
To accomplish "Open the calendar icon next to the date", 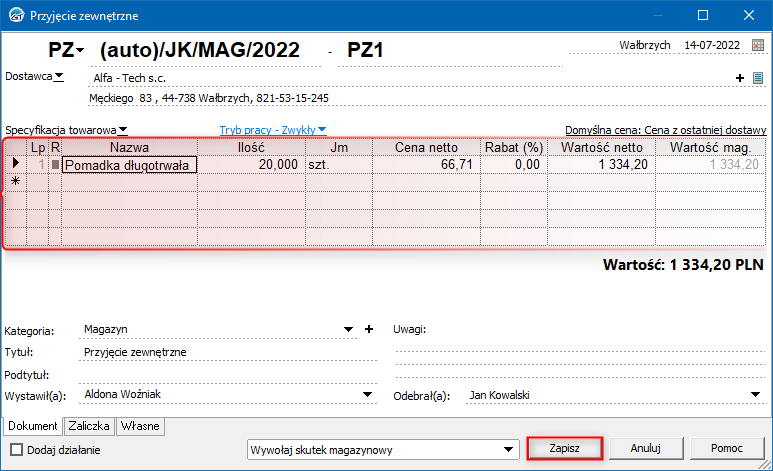I will pyautogui.click(x=758, y=45).
